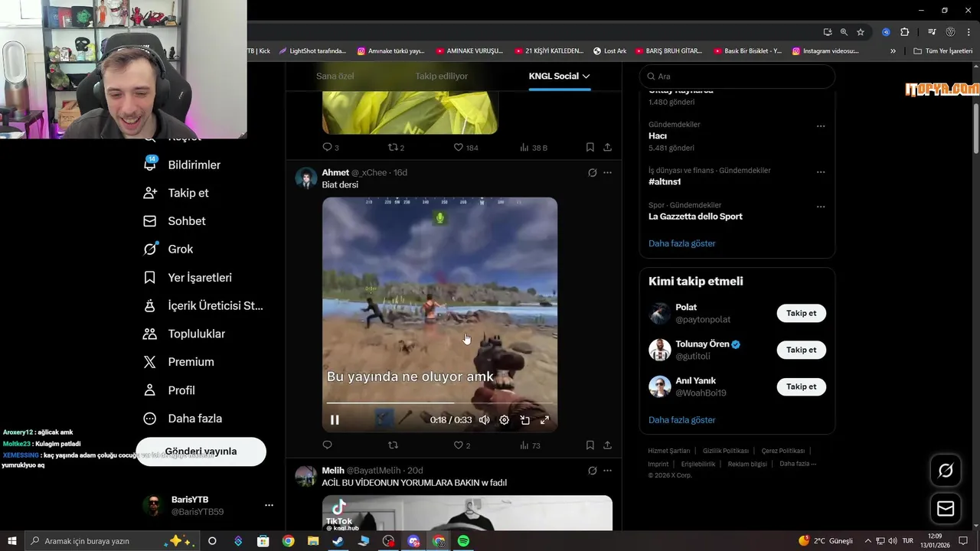The height and width of the screenshot is (551, 980).
Task: Follow Tolunay Ören with Takip et
Action: (802, 350)
